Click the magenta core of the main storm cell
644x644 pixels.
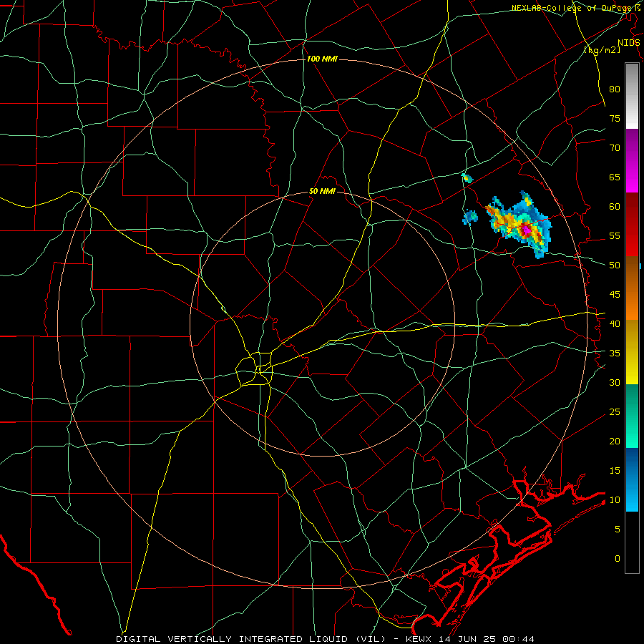(526, 230)
